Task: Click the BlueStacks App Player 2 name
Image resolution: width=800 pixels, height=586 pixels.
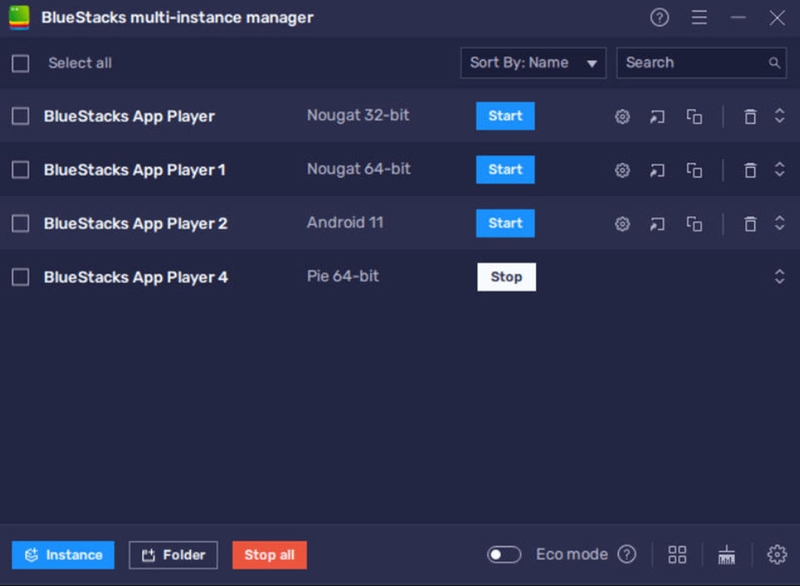Action: [x=136, y=224]
